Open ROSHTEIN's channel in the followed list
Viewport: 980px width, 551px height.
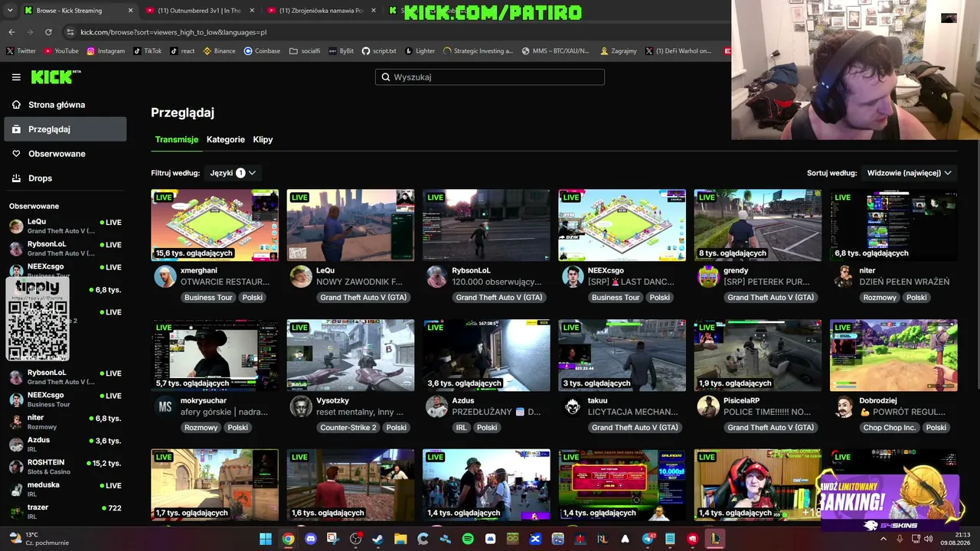point(65,467)
